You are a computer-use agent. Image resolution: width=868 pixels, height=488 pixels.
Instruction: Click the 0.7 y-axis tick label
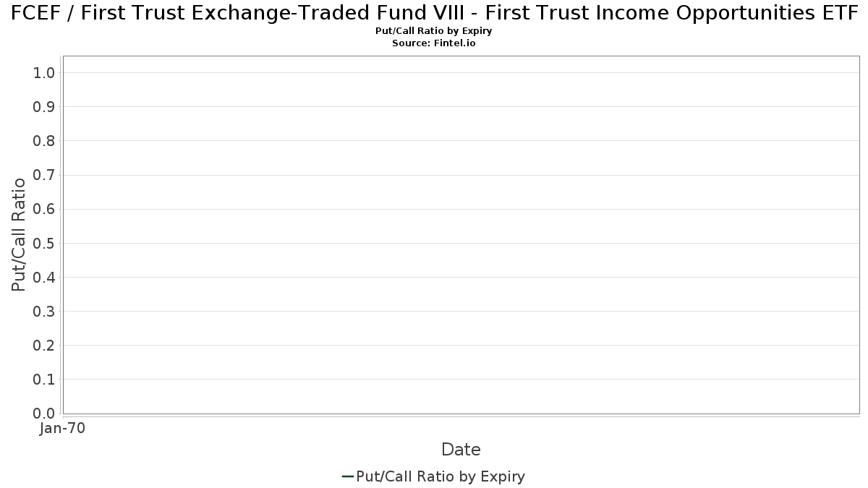[x=44, y=175]
